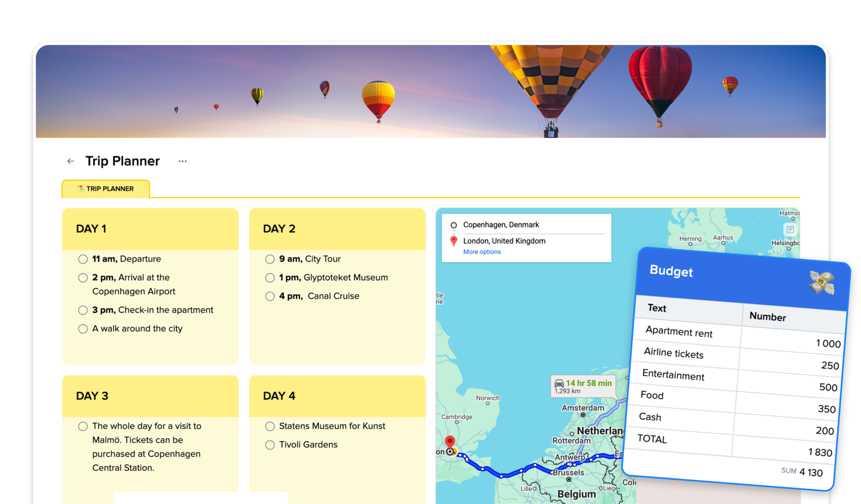Open the three-dot menu next to title
Screen dimensions: 861x504
182,161
